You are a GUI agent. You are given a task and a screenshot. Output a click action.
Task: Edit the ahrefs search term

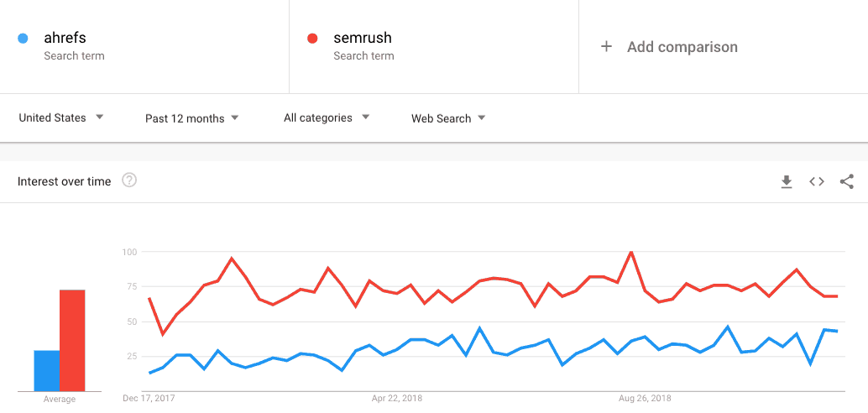[65, 39]
